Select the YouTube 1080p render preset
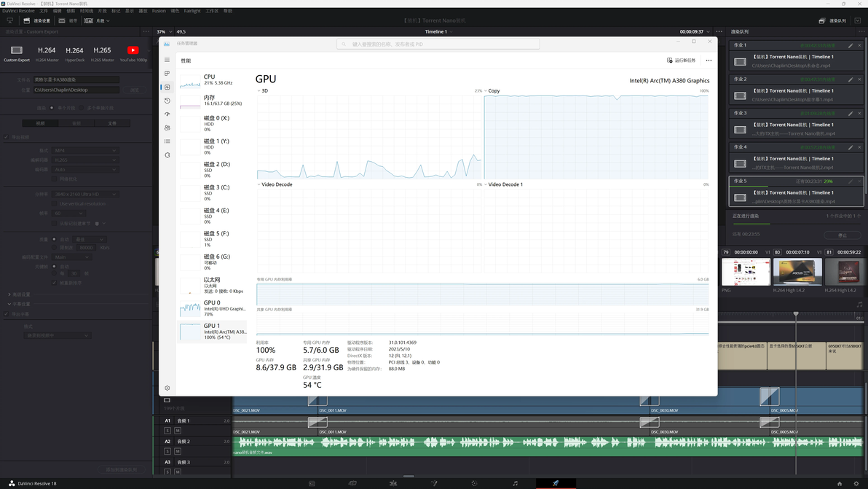The height and width of the screenshot is (489, 868). (x=133, y=53)
